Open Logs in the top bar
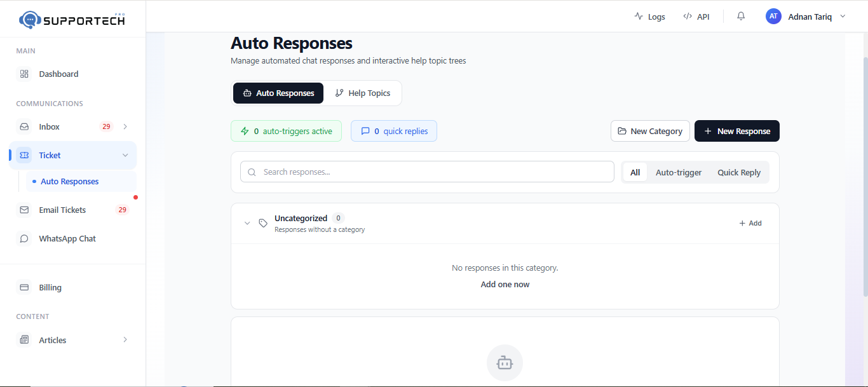The image size is (868, 387). 649,17
